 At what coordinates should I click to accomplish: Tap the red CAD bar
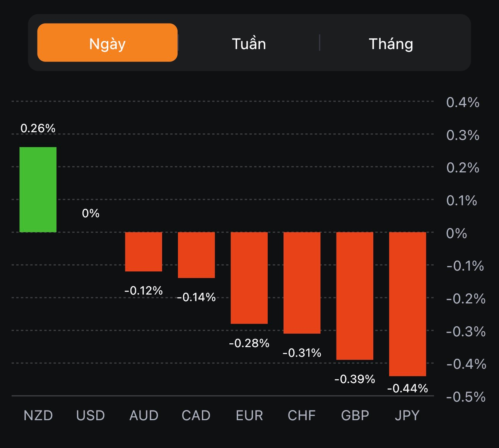coord(196,255)
